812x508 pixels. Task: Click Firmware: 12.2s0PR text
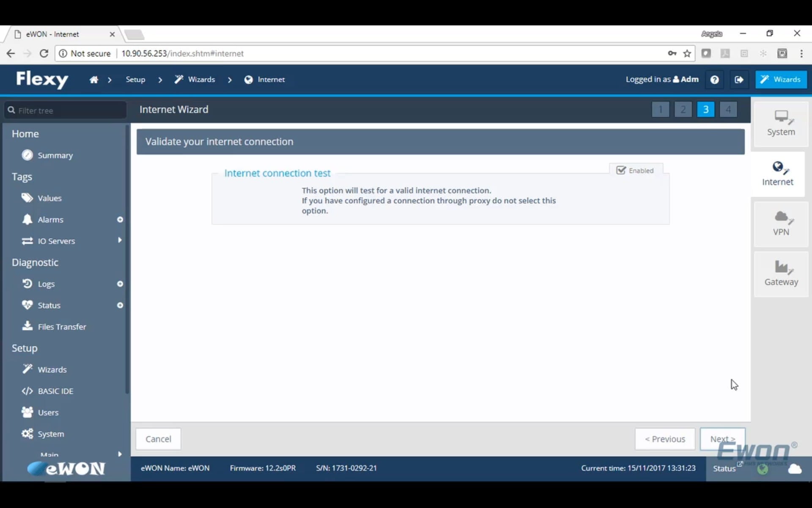pos(263,468)
